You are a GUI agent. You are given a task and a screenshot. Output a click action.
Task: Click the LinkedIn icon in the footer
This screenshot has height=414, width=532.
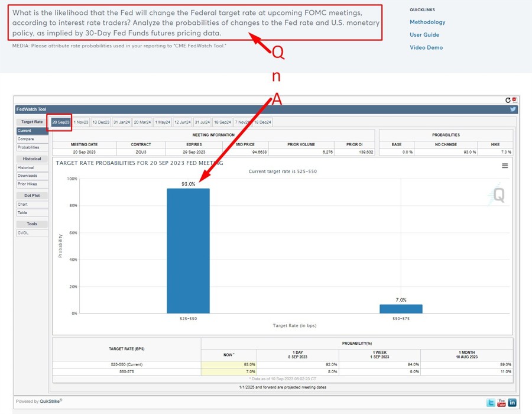(x=512, y=403)
